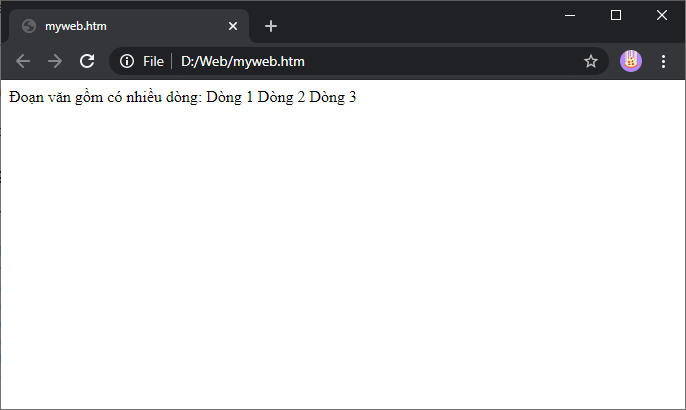Maximize the Chrome window
The height and width of the screenshot is (410, 686).
616,15
